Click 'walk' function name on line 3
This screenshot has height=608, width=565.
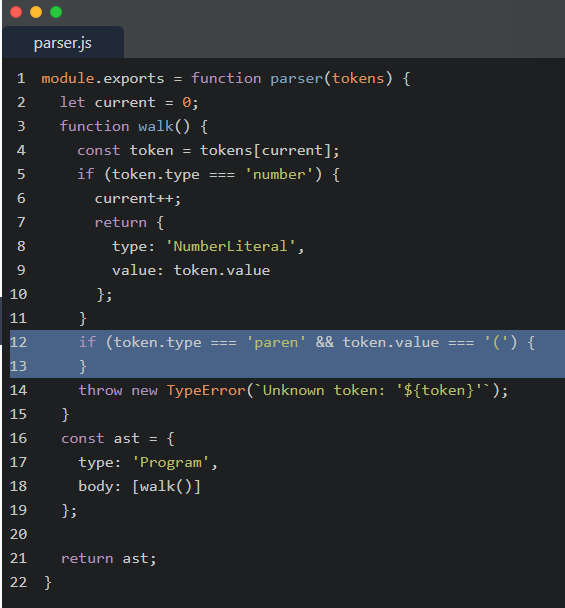[156, 126]
